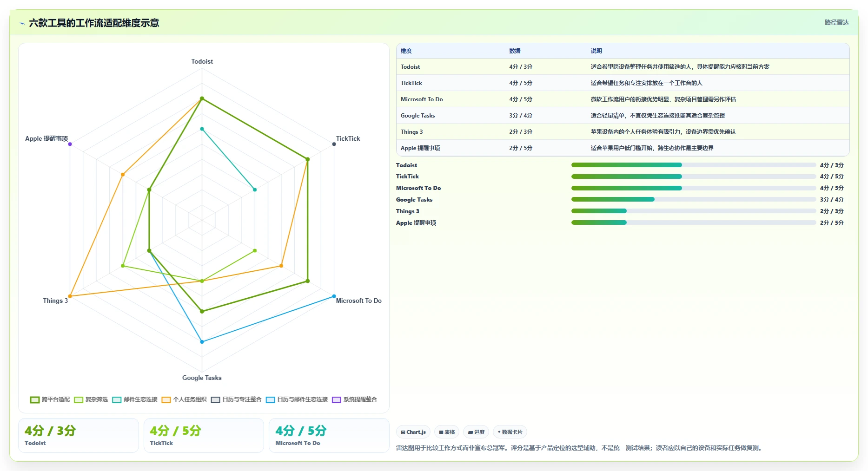
Task: Click the description 适合希望任务和专注安排放在一个工作台的人
Action: (x=647, y=83)
